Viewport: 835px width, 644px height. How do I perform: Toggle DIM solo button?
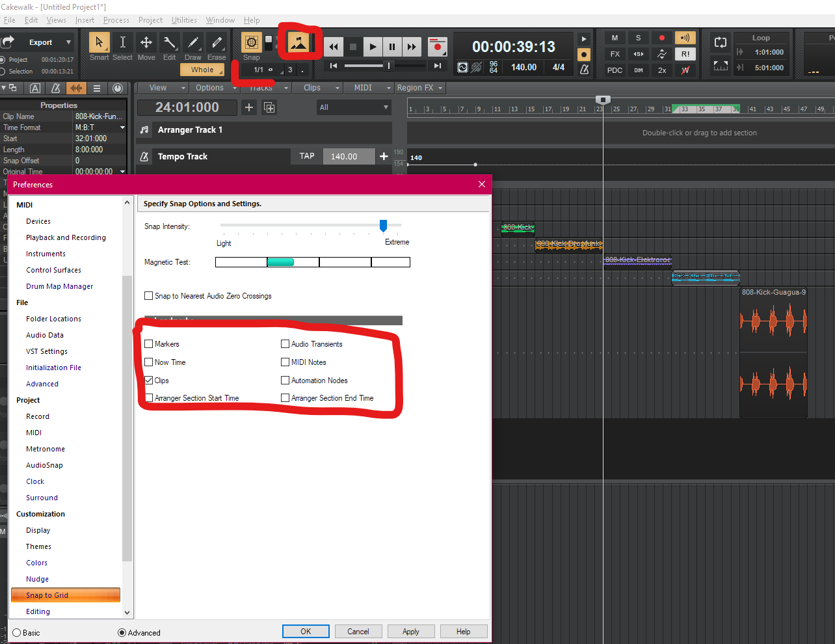pyautogui.click(x=638, y=70)
